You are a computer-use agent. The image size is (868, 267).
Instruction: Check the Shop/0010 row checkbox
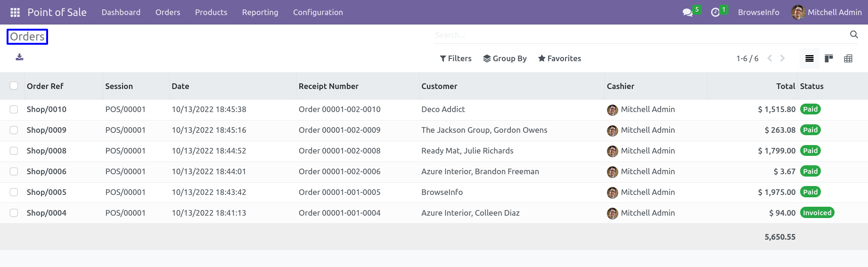pyautogui.click(x=14, y=109)
